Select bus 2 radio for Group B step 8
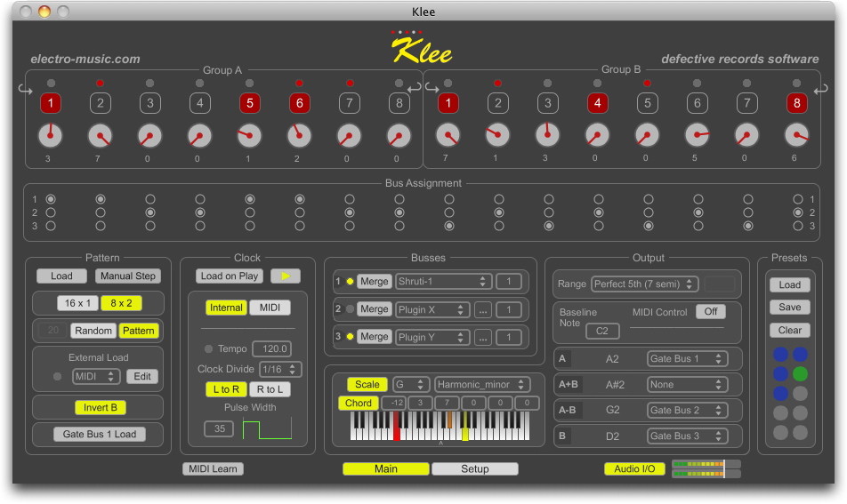This screenshot has width=847, height=504. (798, 212)
